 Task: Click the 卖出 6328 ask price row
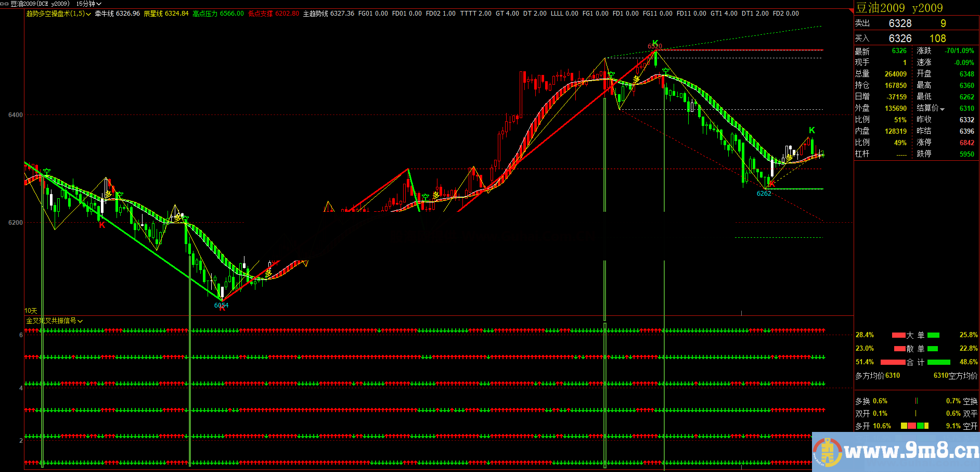[915, 23]
